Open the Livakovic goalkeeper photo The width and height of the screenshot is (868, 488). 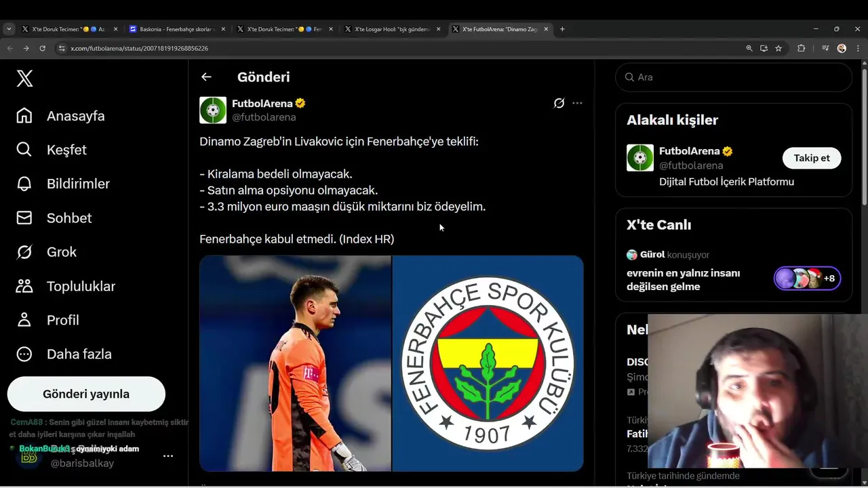[295, 363]
